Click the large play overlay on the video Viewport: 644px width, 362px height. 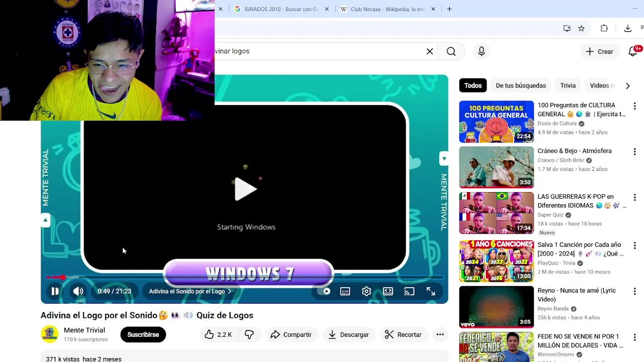click(246, 189)
